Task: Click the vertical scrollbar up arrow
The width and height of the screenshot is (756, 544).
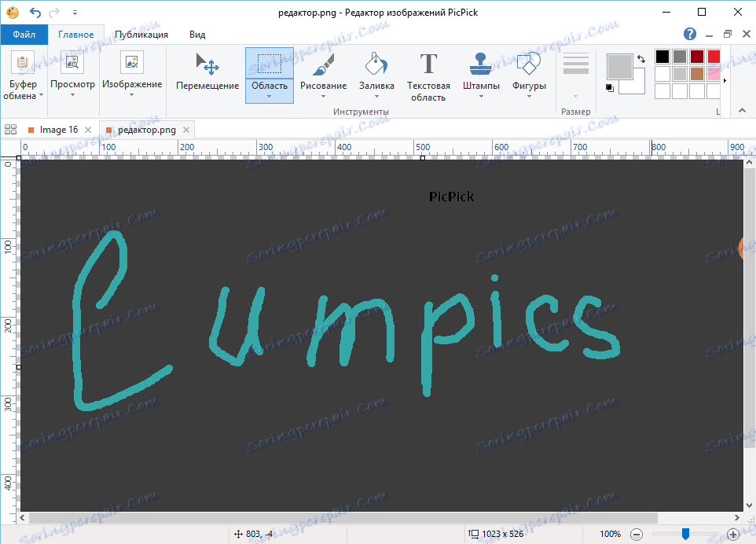Action: click(x=749, y=163)
